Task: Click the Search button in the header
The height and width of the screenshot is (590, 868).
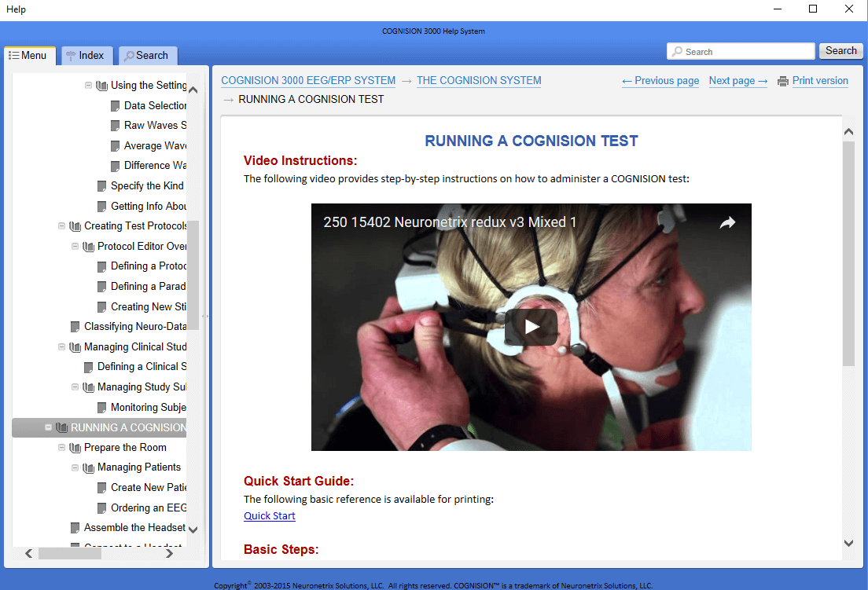Action: tap(841, 51)
